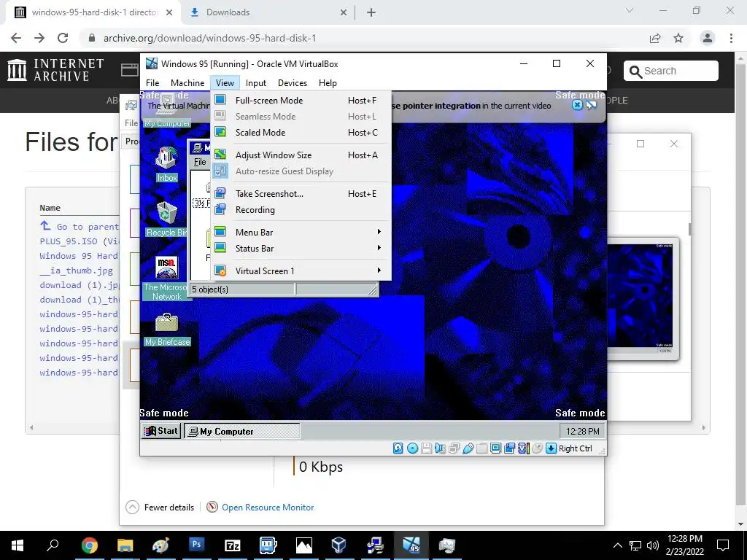Click the volume icon in system tray
Viewport: 747px width, 560px height.
pos(653,545)
